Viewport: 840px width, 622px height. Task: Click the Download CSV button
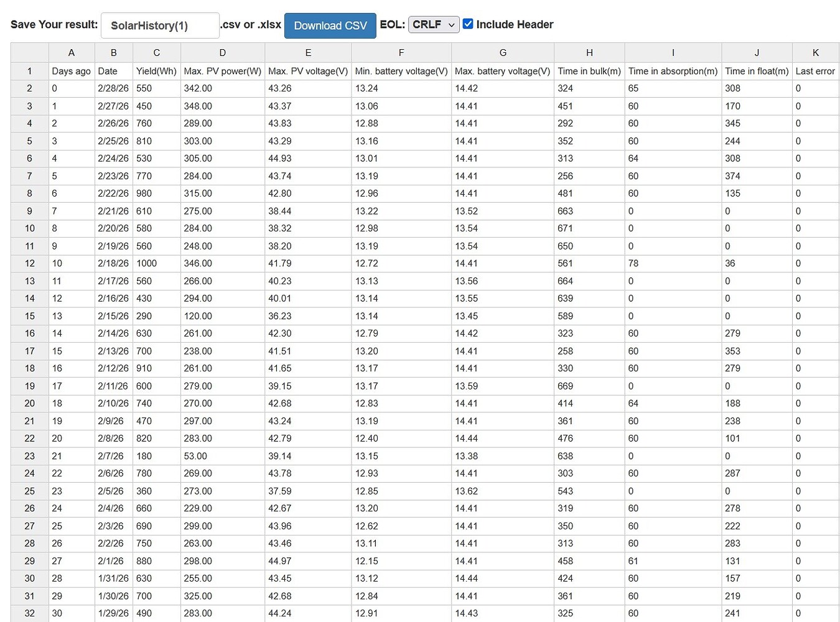(x=330, y=26)
